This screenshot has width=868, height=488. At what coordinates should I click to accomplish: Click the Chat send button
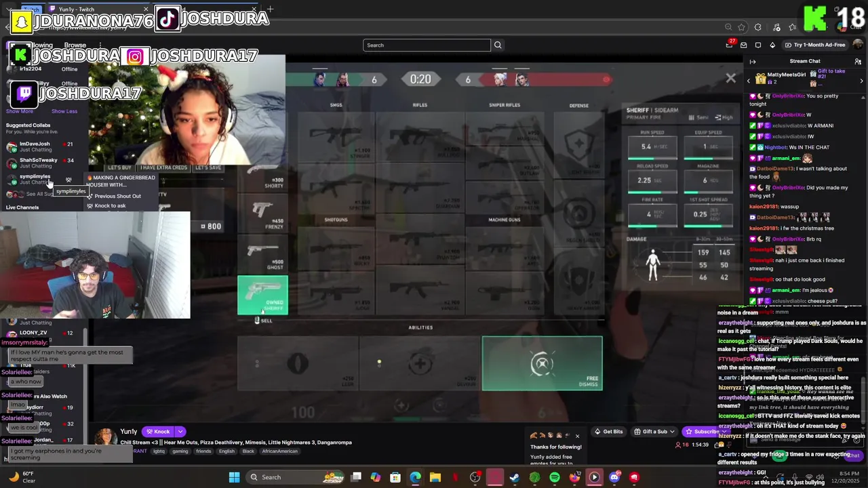pos(852,455)
